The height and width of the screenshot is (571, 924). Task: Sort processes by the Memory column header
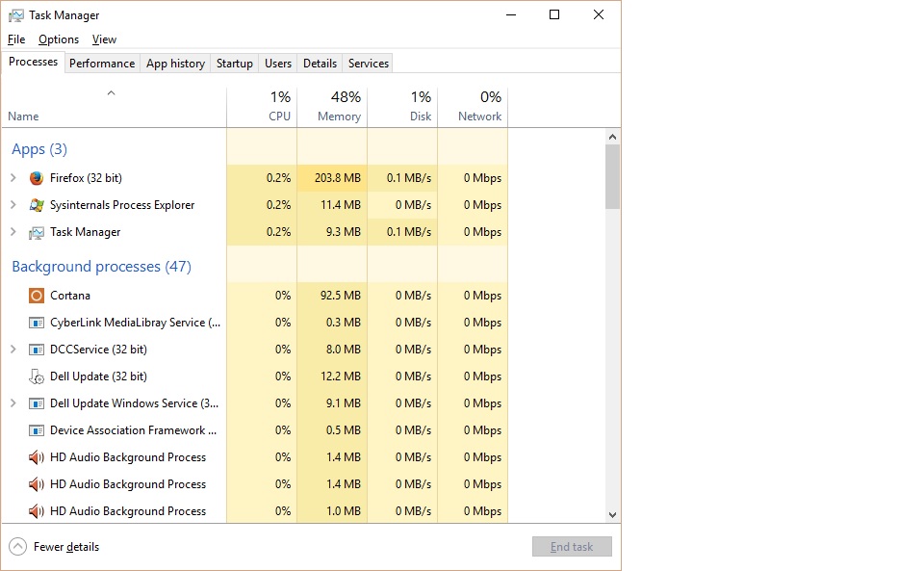pos(332,107)
